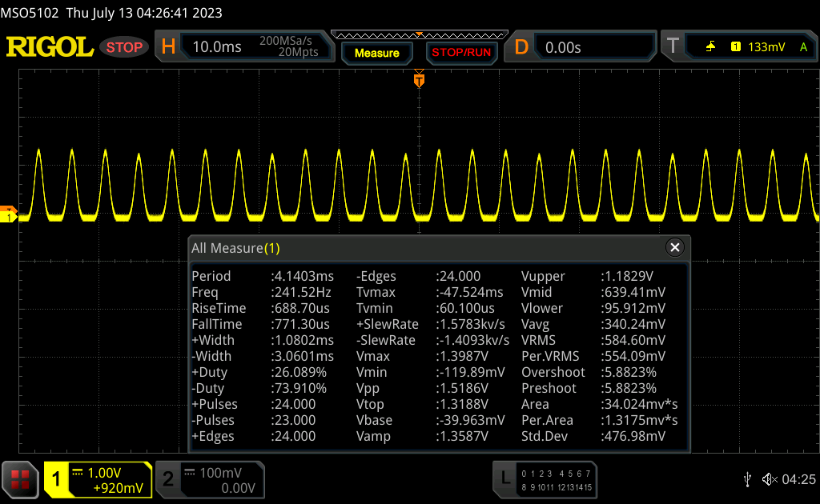Click the rising edge trigger icon

710,47
